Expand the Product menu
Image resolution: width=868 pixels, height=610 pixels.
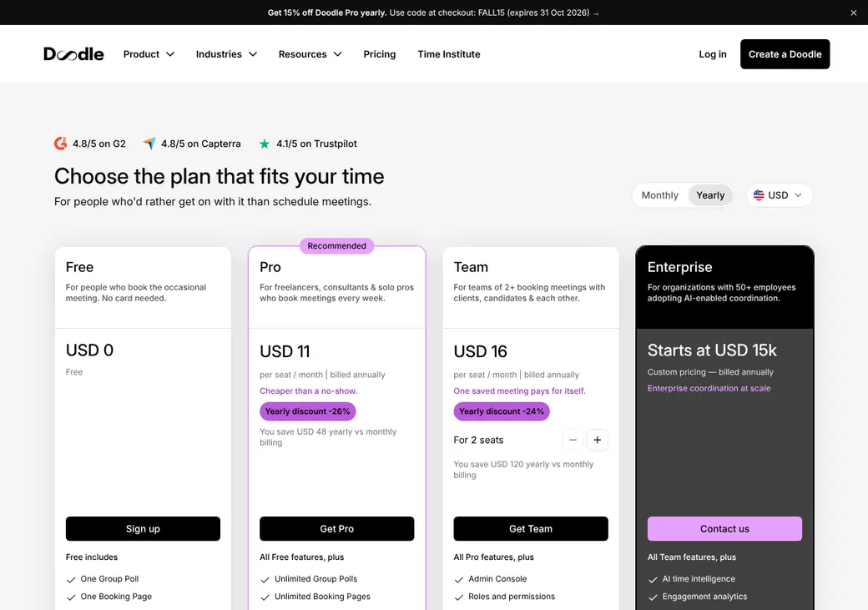click(149, 54)
